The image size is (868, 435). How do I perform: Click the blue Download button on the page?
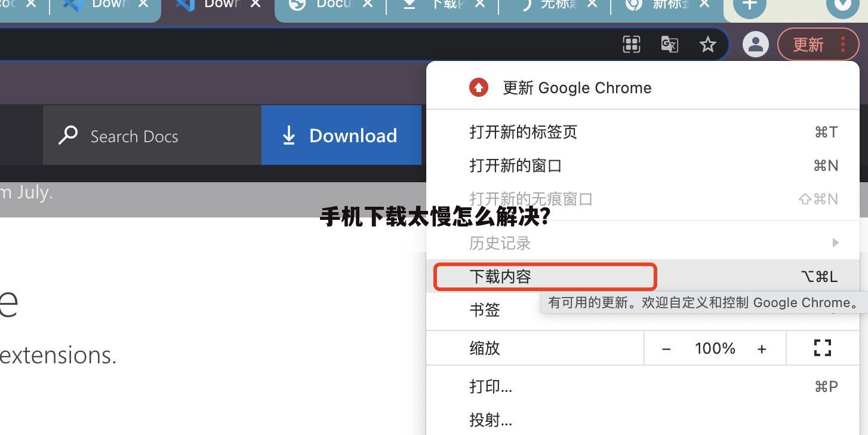pyautogui.click(x=341, y=135)
